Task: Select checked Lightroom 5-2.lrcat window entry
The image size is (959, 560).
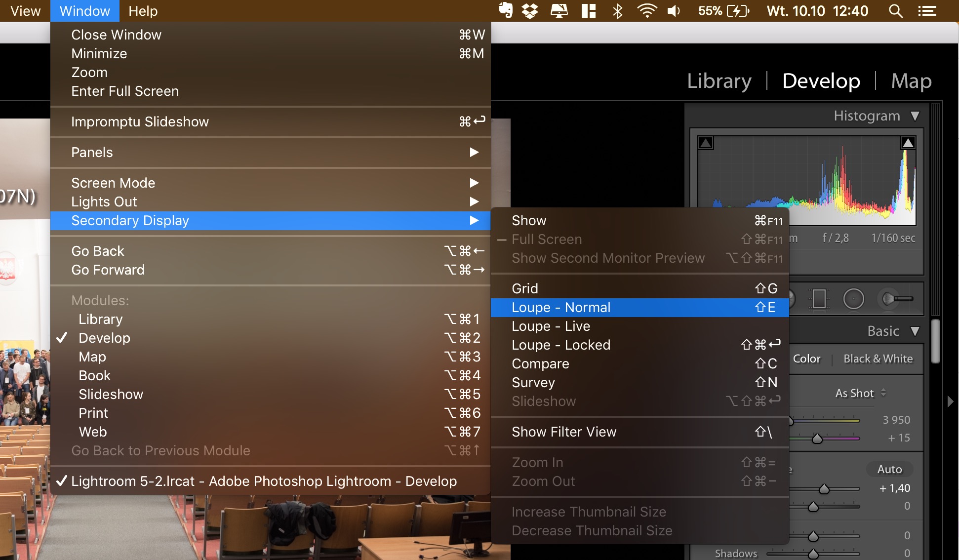Action: click(x=271, y=481)
